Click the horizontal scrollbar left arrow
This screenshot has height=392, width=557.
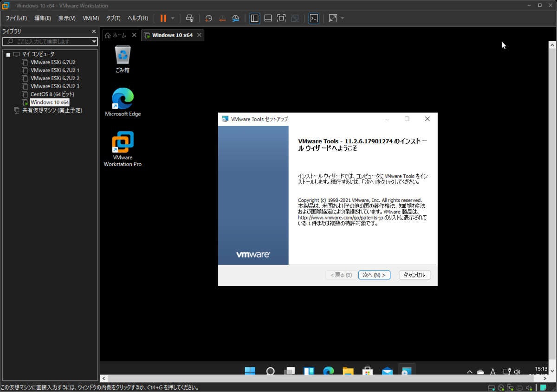(x=104, y=379)
